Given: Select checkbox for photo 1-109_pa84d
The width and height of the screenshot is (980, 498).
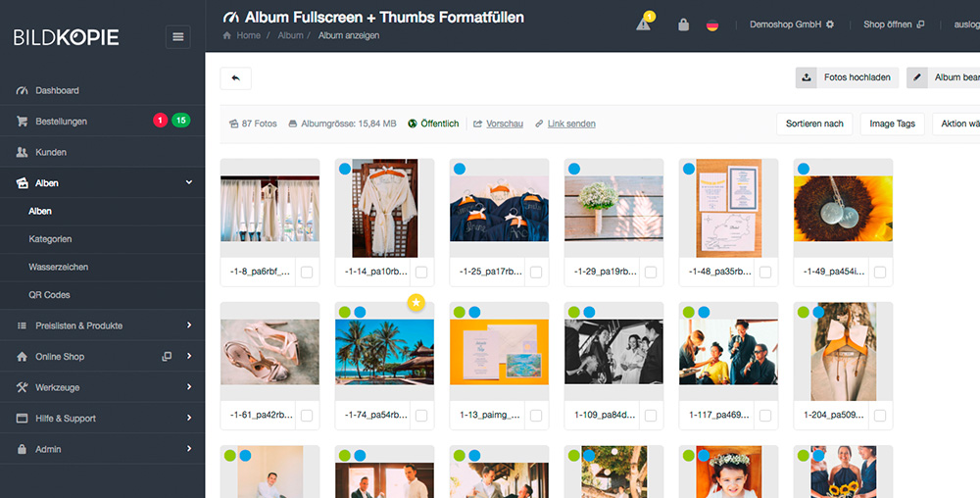Looking at the screenshot, I should pyautogui.click(x=651, y=416).
